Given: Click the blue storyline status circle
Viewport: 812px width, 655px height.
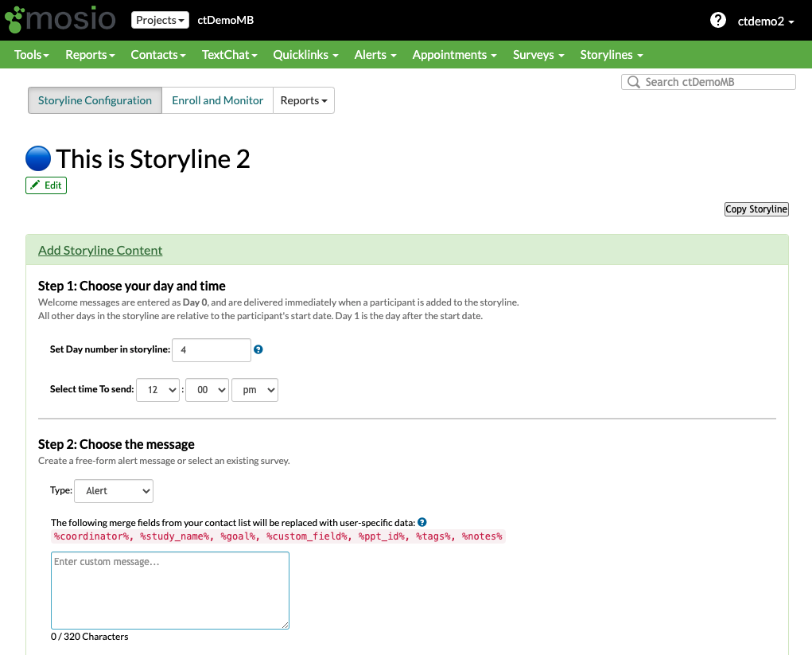Looking at the screenshot, I should [x=38, y=159].
